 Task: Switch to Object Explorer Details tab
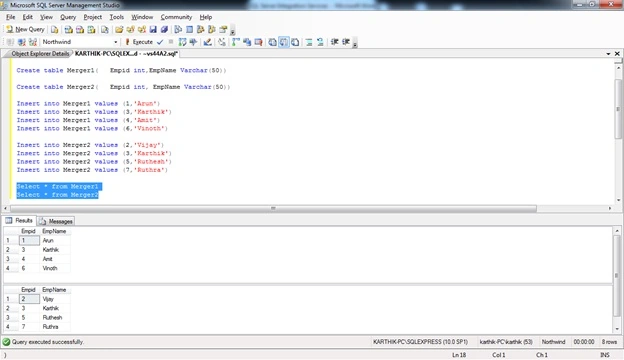(x=39, y=54)
